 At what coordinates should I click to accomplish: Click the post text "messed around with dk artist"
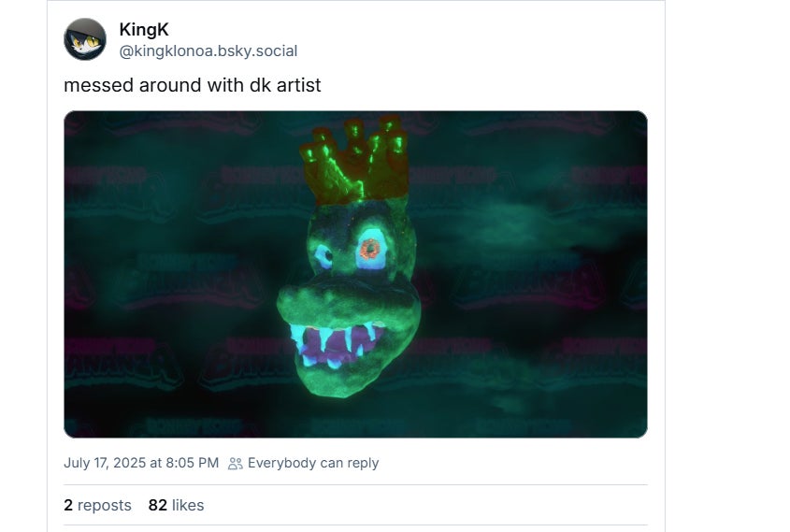coord(192,85)
